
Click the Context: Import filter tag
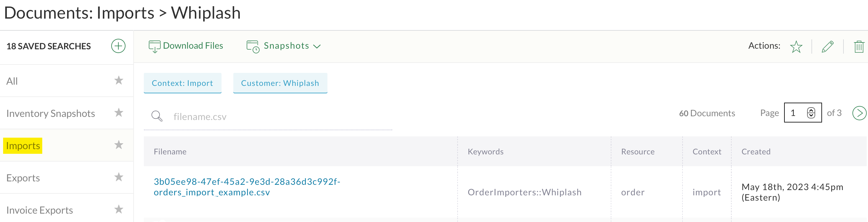(182, 83)
